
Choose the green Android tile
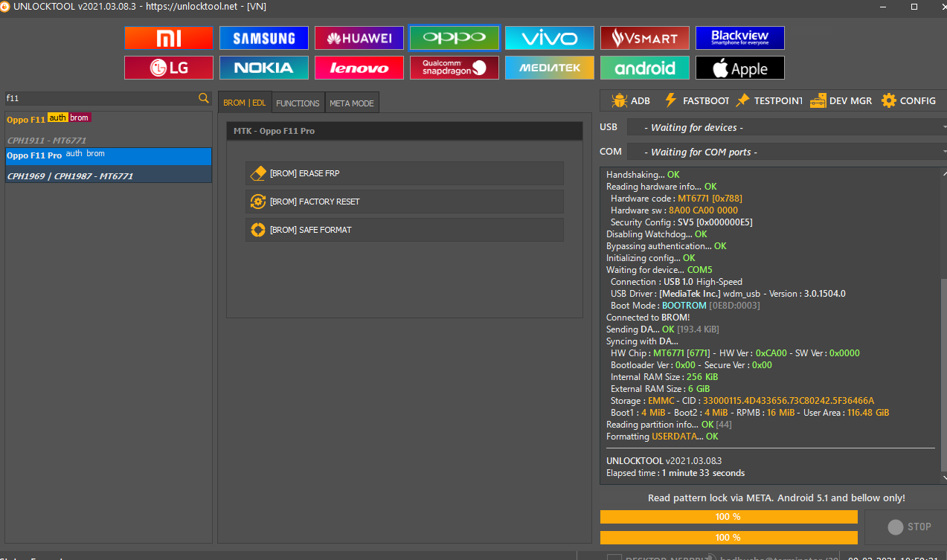(645, 68)
